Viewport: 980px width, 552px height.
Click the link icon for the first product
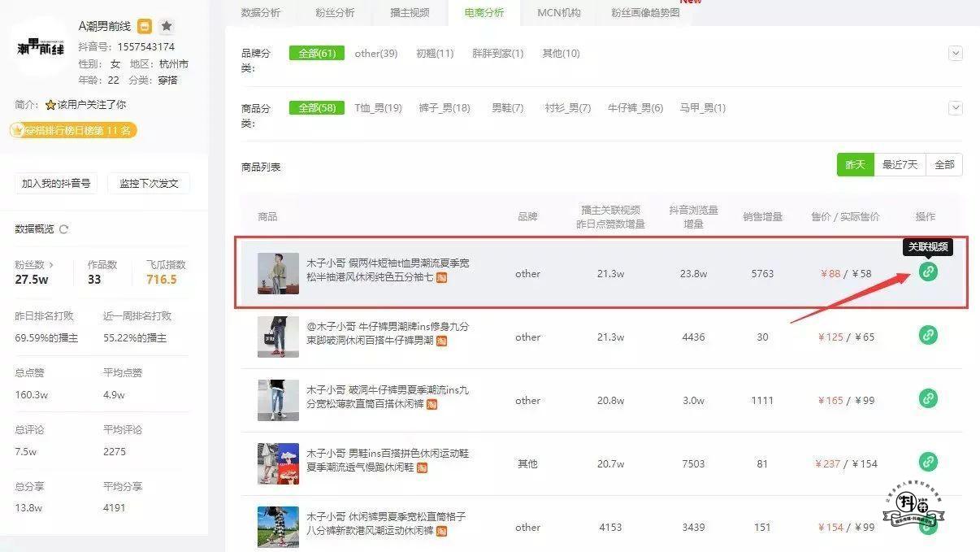(x=928, y=272)
